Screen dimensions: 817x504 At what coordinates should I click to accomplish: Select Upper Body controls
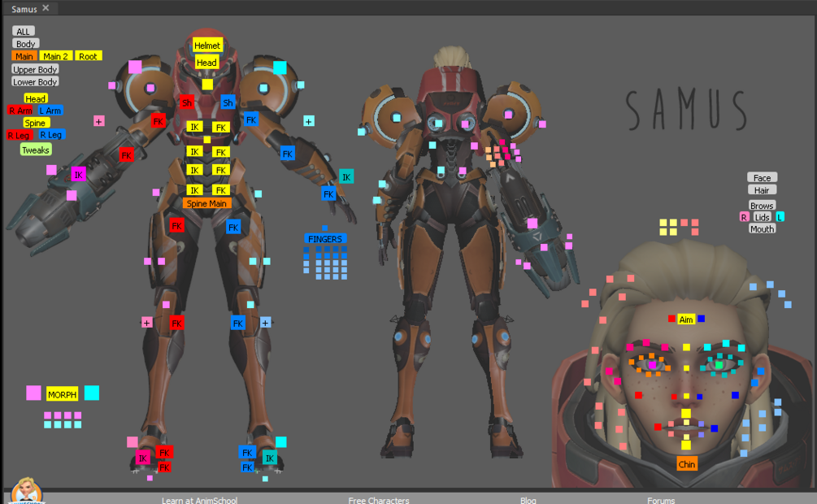click(35, 69)
